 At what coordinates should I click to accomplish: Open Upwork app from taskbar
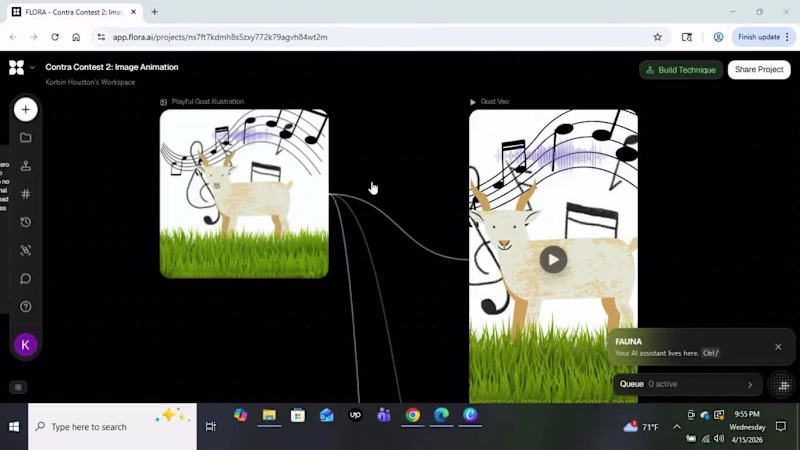pyautogui.click(x=355, y=415)
